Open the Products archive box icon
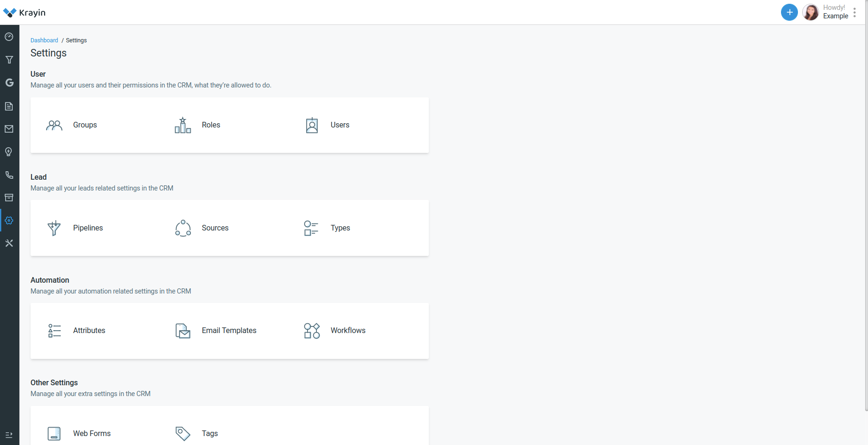This screenshot has height=445, width=868. (x=9, y=198)
